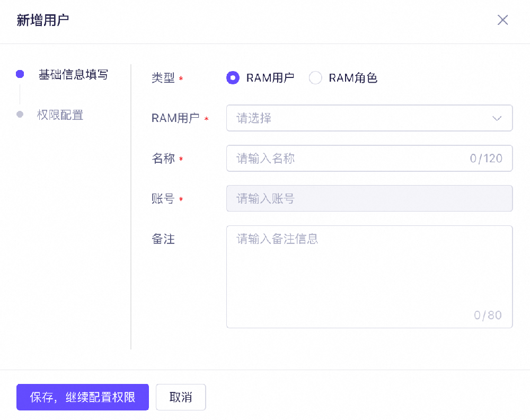Select the RAM角色 radio option
The width and height of the screenshot is (530, 420).
315,78
